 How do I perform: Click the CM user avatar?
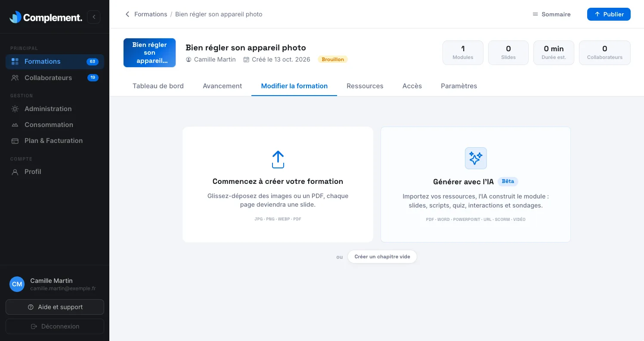point(17,284)
